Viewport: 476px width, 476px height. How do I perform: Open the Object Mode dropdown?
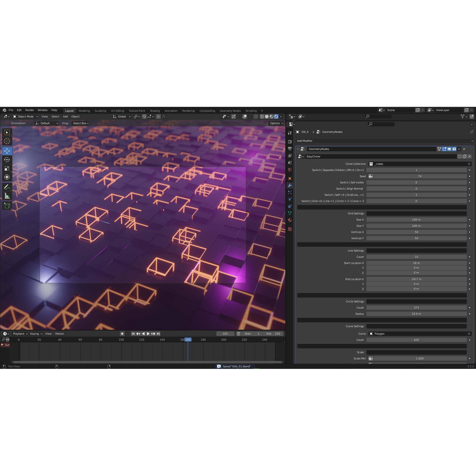point(26,117)
